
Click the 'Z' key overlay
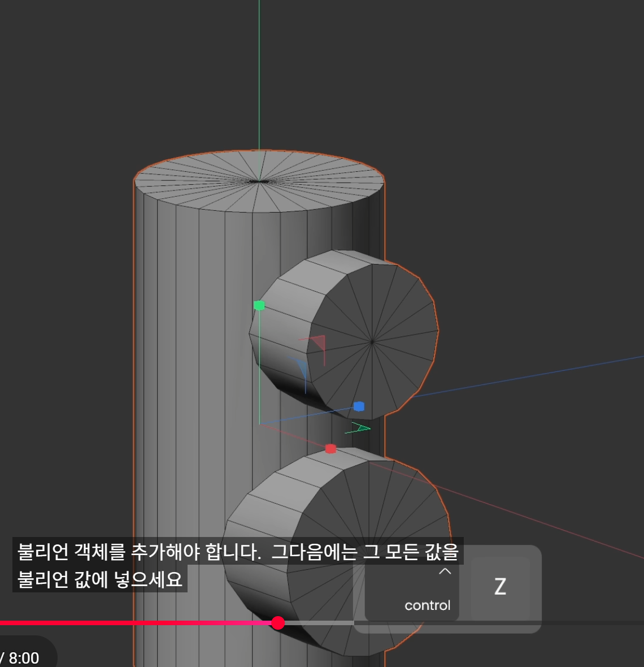[x=501, y=587]
